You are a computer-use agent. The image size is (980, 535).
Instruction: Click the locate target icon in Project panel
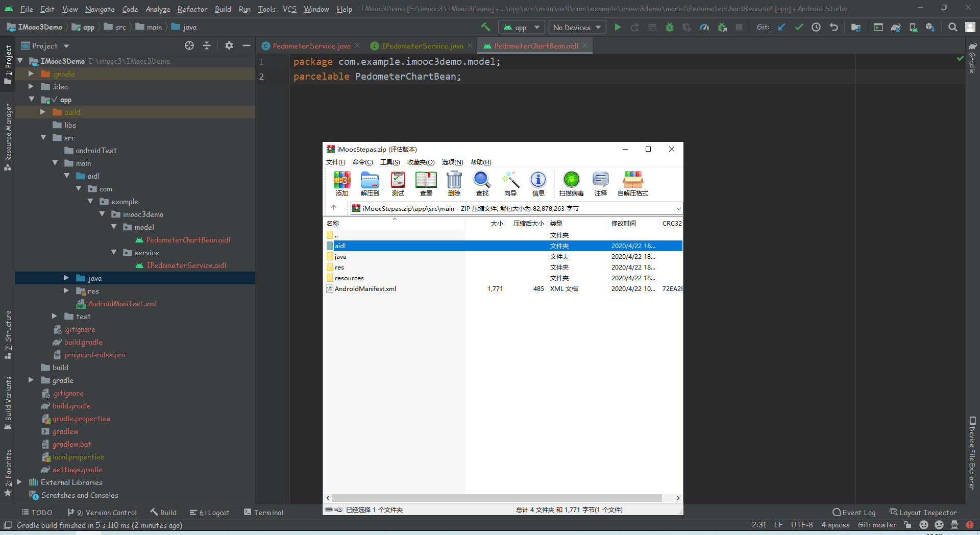pyautogui.click(x=189, y=45)
